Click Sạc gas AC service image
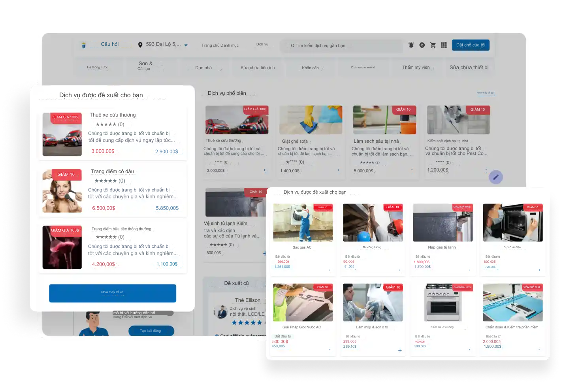The width and height of the screenshot is (580, 392). (x=303, y=222)
